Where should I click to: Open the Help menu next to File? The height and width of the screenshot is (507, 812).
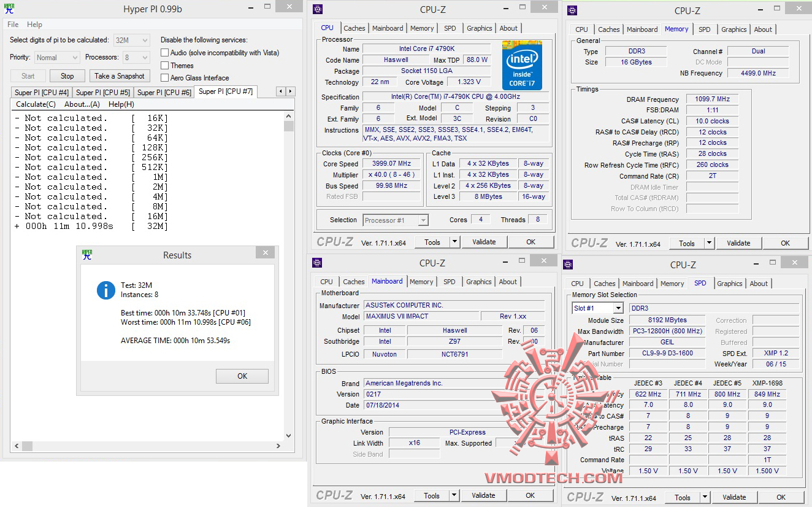pyautogui.click(x=35, y=25)
